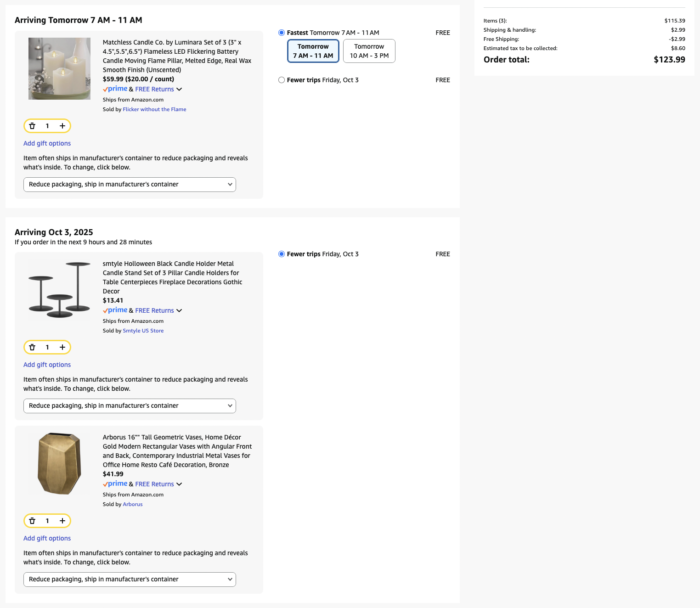Open packaging dropdown for Matchless Candle
Image resolution: width=700 pixels, height=608 pixels.
click(130, 185)
